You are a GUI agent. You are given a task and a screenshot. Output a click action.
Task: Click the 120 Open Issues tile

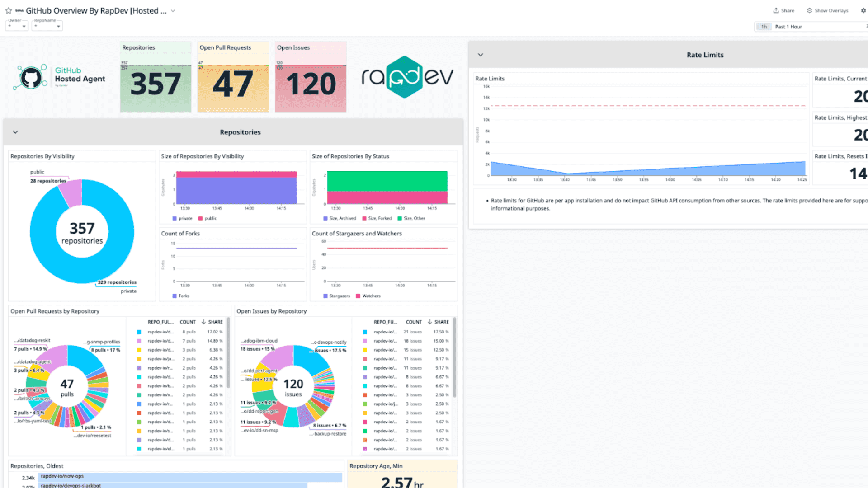(x=311, y=77)
